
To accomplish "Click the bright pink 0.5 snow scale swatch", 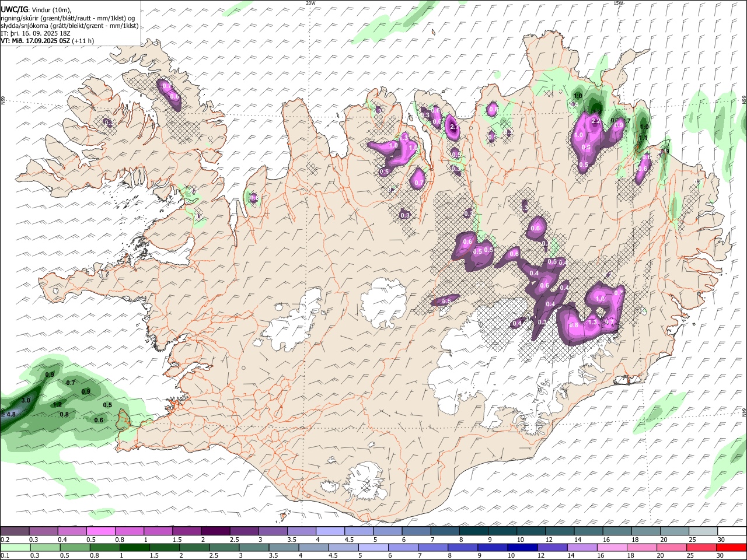I will 100,531.
